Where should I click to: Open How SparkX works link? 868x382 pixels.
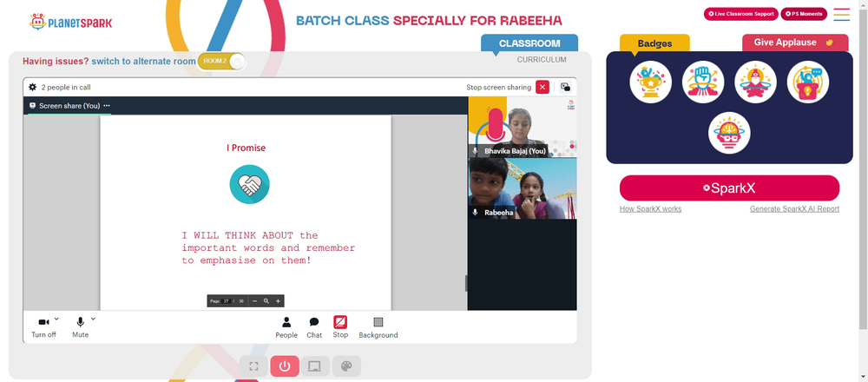point(650,208)
